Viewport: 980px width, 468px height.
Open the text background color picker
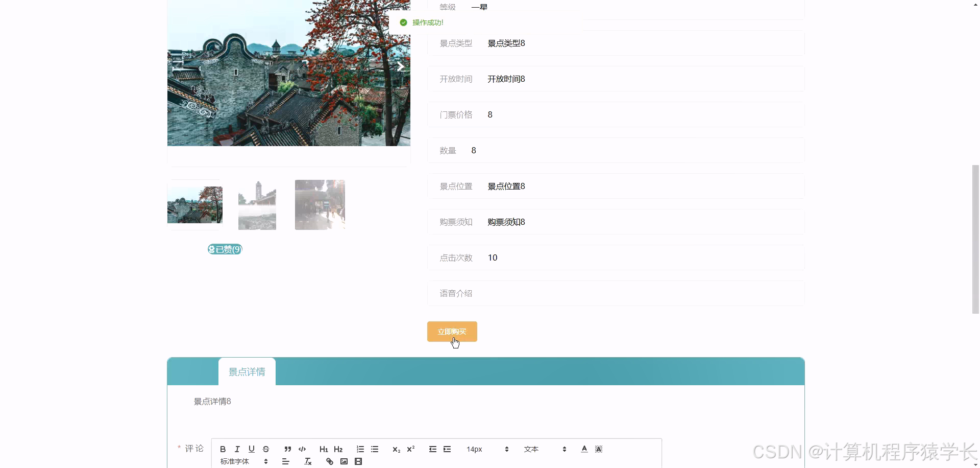[599, 449]
